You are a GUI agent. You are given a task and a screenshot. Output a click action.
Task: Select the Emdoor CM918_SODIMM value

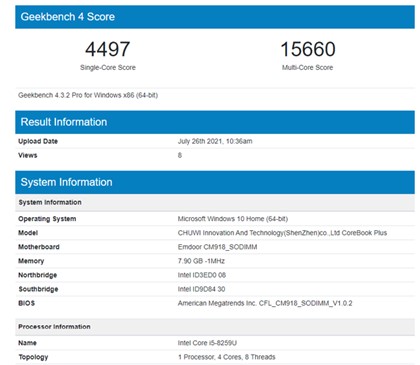pos(217,247)
